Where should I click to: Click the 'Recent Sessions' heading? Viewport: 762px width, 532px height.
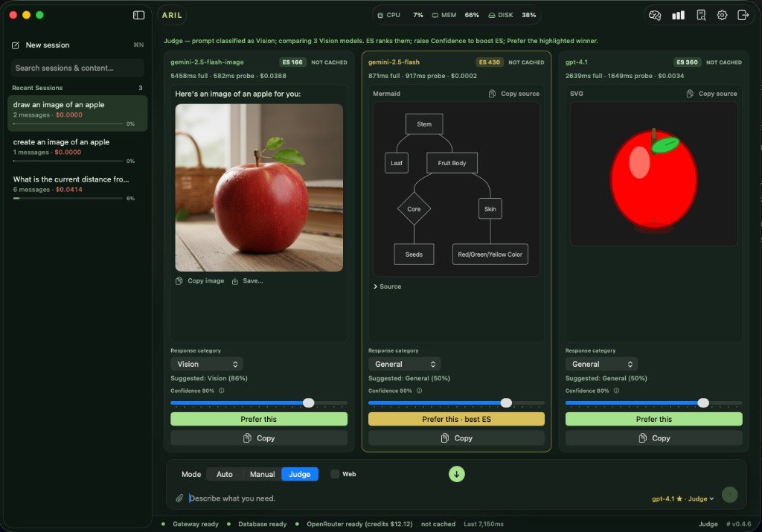[x=37, y=88]
